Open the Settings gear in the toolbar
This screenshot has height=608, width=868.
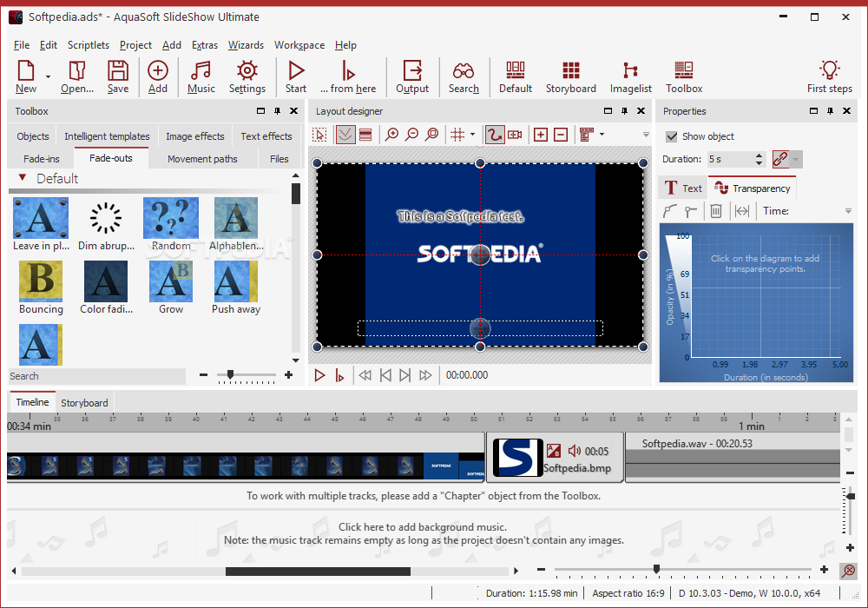(247, 77)
